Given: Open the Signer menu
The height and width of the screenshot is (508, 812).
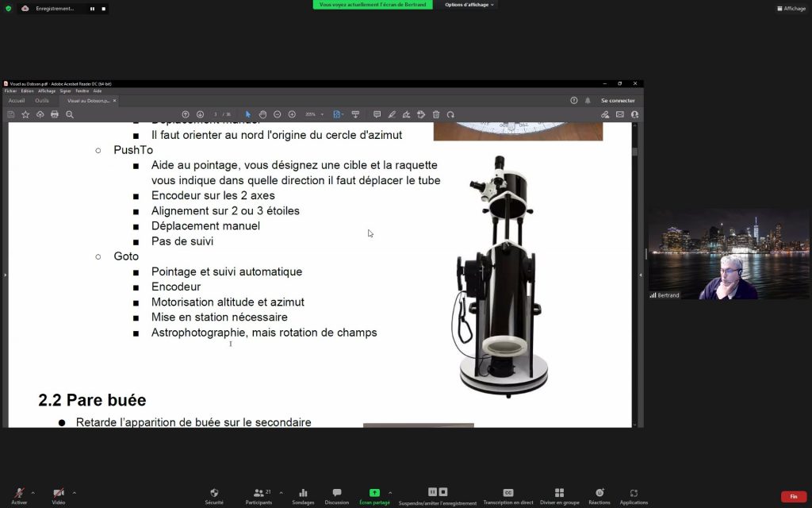Looking at the screenshot, I should click(65, 91).
